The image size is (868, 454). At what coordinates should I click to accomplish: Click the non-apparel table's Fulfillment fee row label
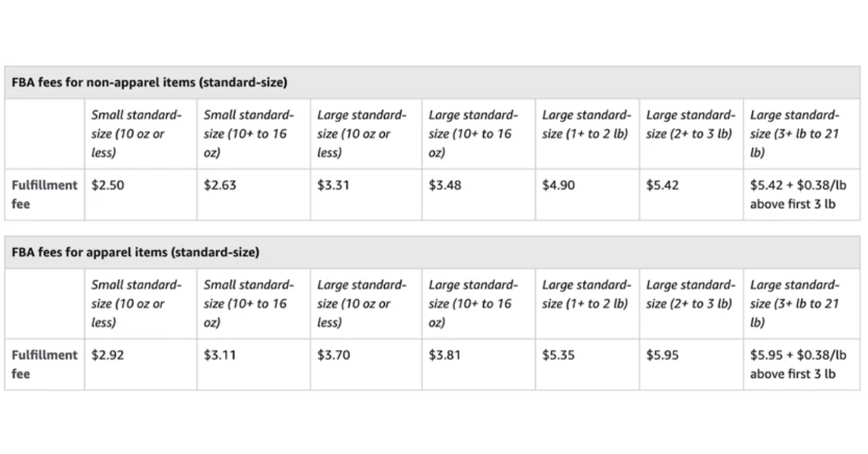(x=44, y=194)
